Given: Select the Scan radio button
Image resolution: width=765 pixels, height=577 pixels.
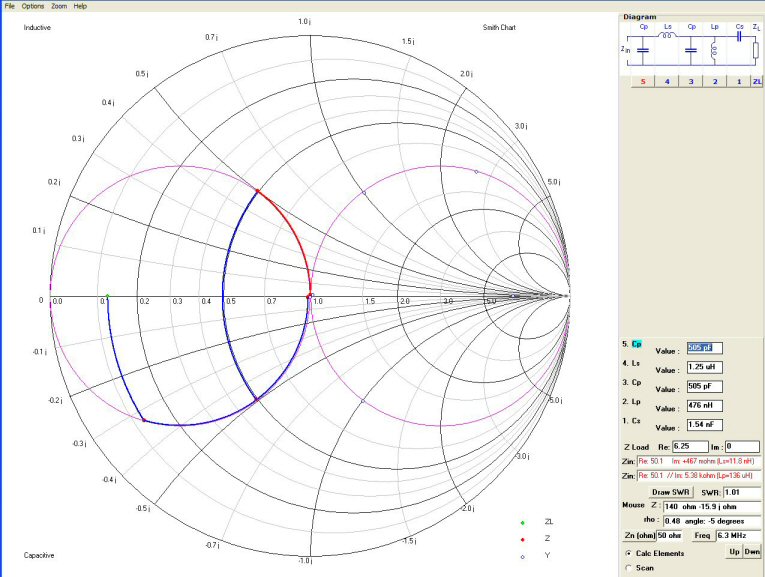Looking at the screenshot, I should click(628, 568).
